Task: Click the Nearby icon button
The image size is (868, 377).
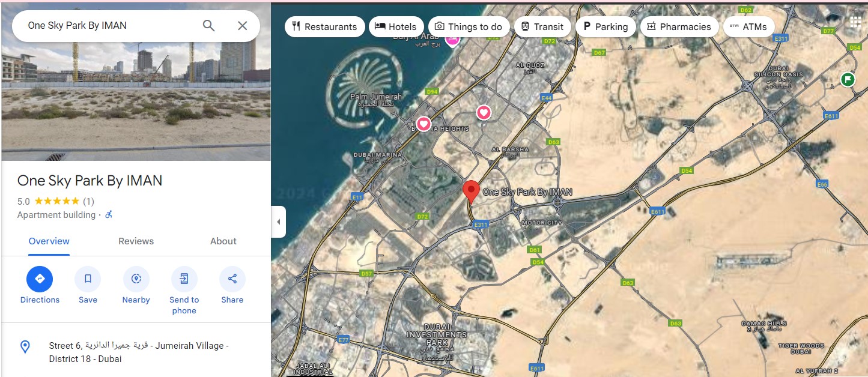Action: (x=136, y=279)
